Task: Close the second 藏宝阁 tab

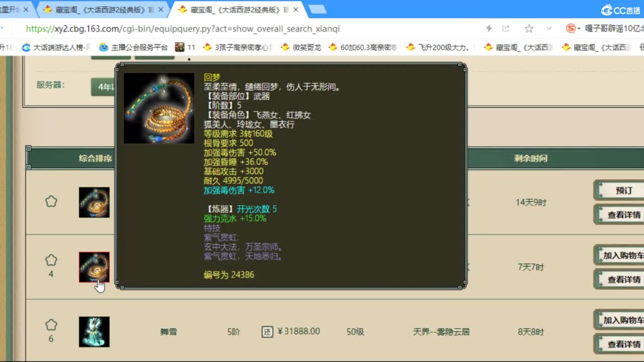Action: pos(161,10)
